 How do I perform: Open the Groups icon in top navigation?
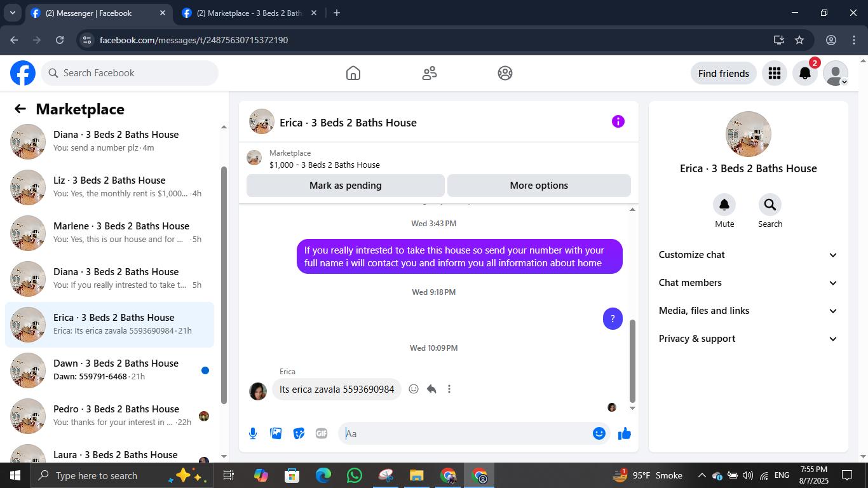click(x=505, y=73)
